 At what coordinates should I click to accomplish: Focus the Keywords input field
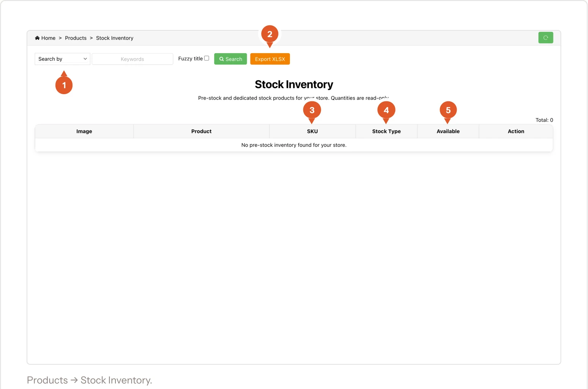132,59
